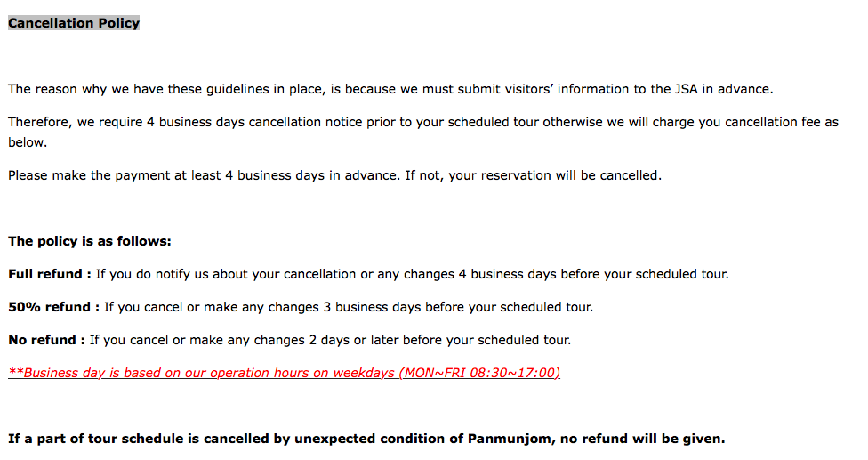Click the 'Full refund :' bold label
The image size is (868, 460).
(49, 274)
